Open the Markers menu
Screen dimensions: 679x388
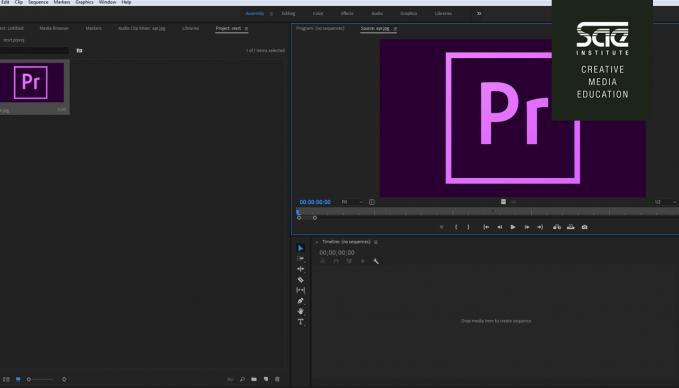click(x=62, y=2)
